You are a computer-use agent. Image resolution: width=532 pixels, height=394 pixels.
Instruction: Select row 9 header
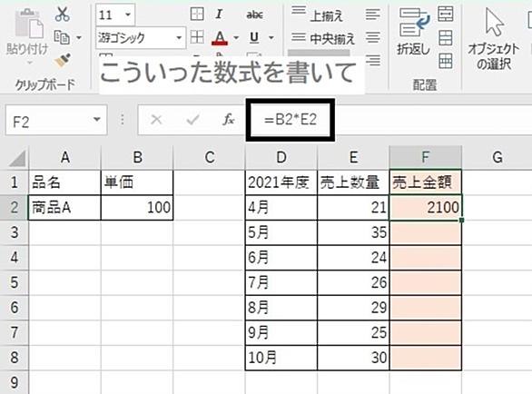[15, 383]
